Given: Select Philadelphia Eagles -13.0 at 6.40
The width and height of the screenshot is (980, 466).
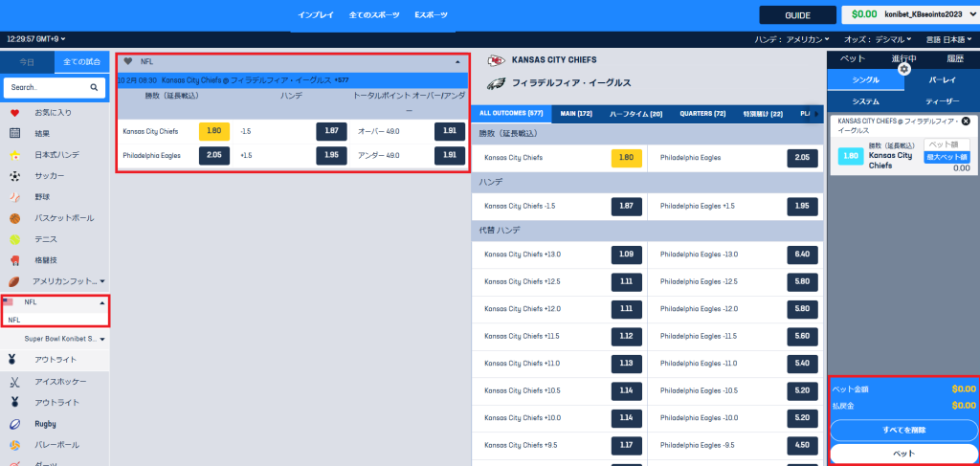Looking at the screenshot, I should tap(803, 255).
